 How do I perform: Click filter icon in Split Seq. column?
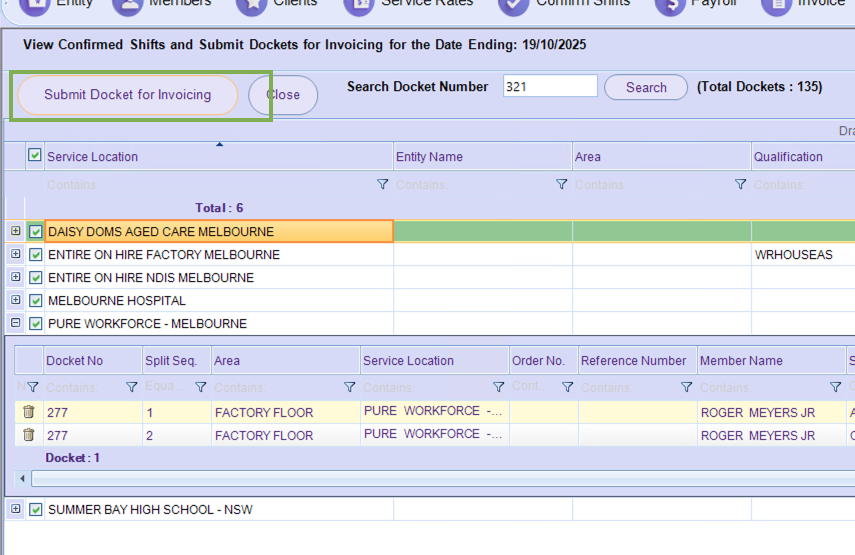(200, 387)
